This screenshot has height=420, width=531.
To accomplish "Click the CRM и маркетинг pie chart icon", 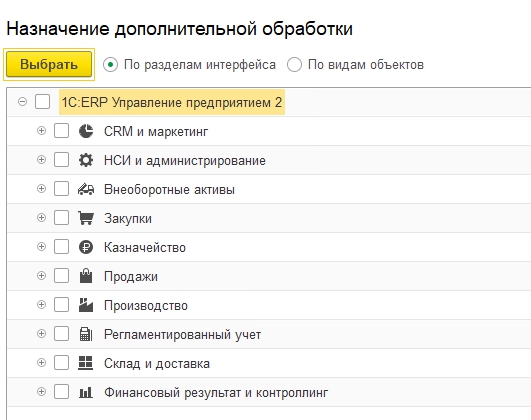I will (x=86, y=131).
